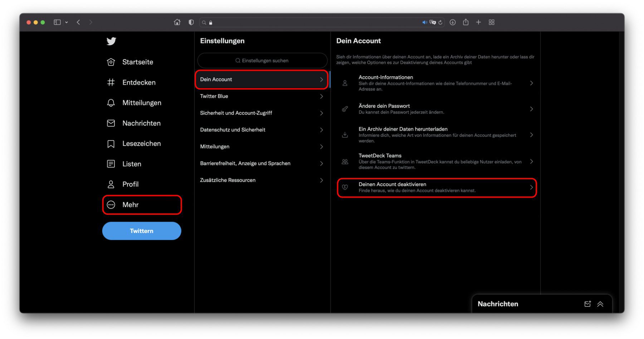The image size is (644, 339).
Task: Compose new message in Nachrichten drawer
Action: [587, 304]
